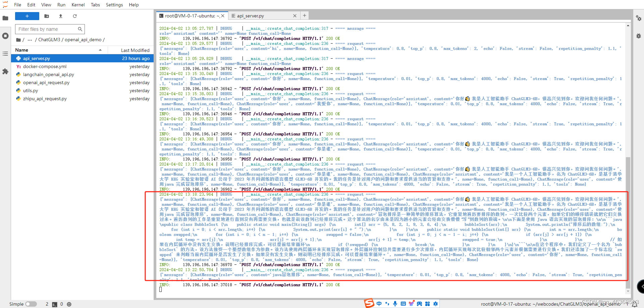
Task: Open Running Terminals and Kernels panel
Action: click(x=5, y=36)
